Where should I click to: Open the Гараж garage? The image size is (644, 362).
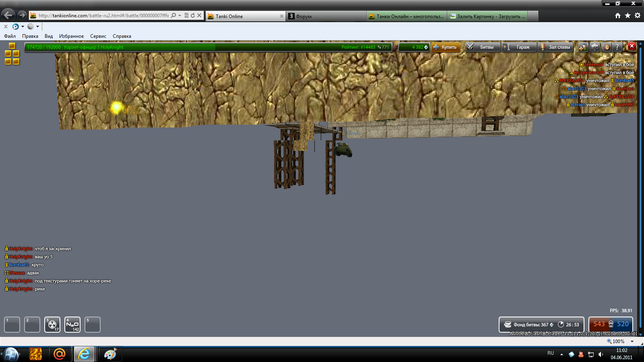click(519, 47)
